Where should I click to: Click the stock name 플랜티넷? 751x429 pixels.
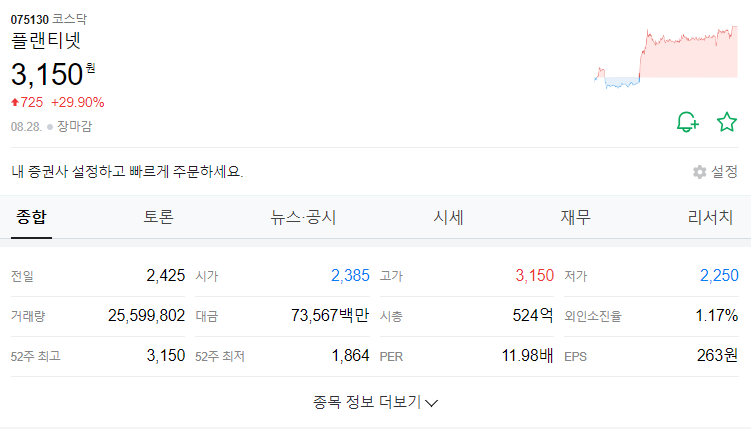[x=46, y=40]
